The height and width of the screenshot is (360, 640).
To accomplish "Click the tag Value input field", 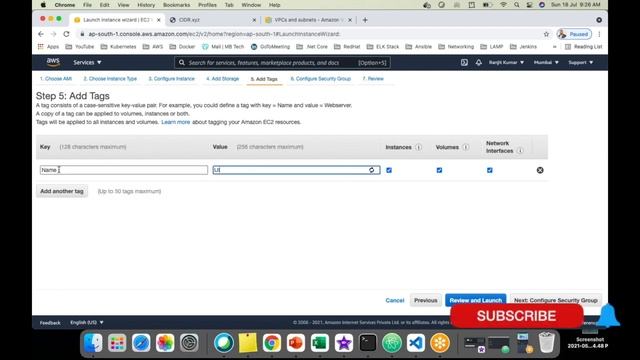I will [296, 170].
